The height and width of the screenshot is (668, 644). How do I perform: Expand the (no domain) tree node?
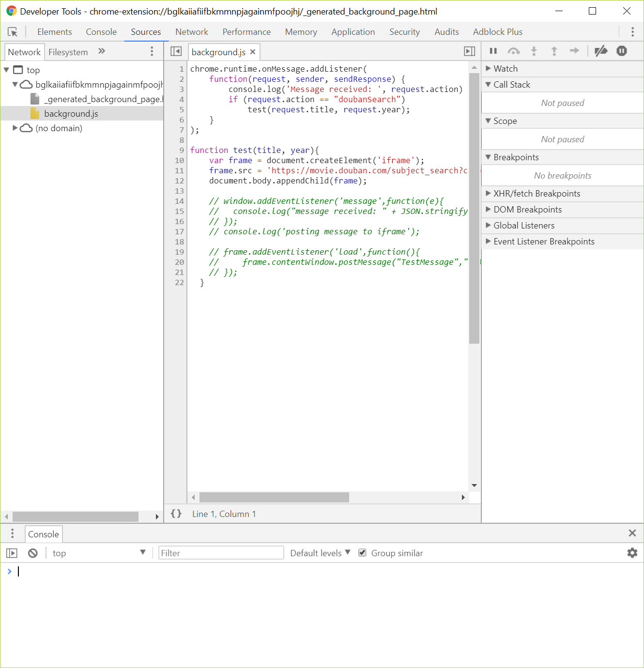pyautogui.click(x=15, y=128)
